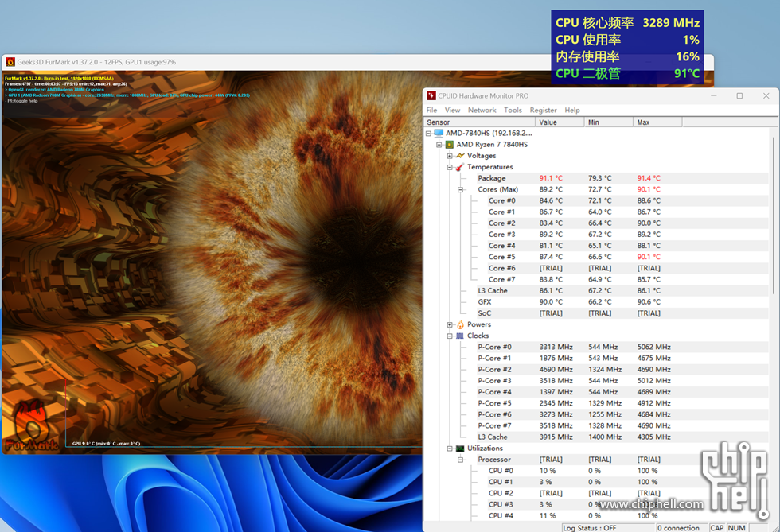Select the GFX temperature row

point(596,302)
